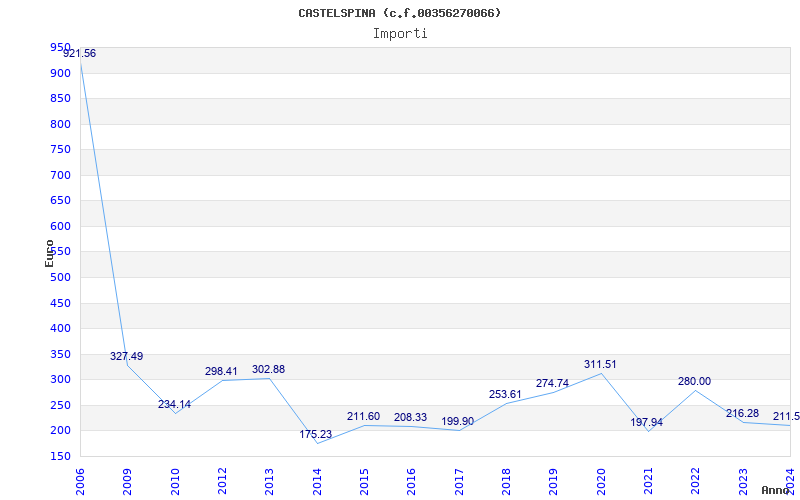800x500 pixels.
Task: Select the 2016 year on the x-axis
Action: (412, 482)
